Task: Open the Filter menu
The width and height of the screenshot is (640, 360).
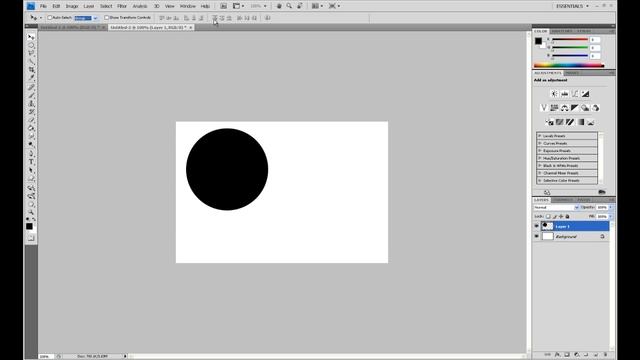Action: pos(122,6)
